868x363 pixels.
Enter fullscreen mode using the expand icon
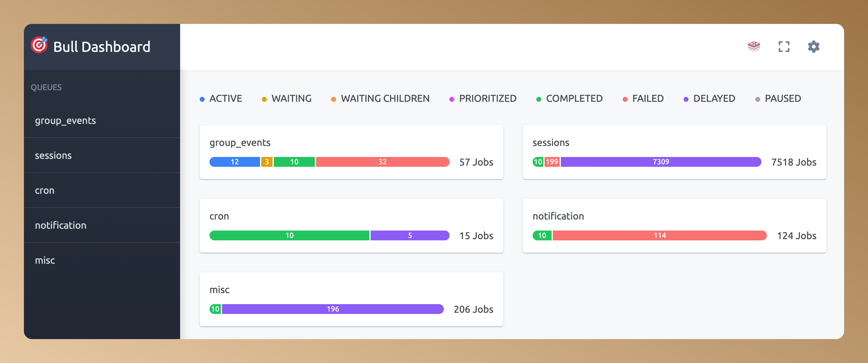[784, 47]
